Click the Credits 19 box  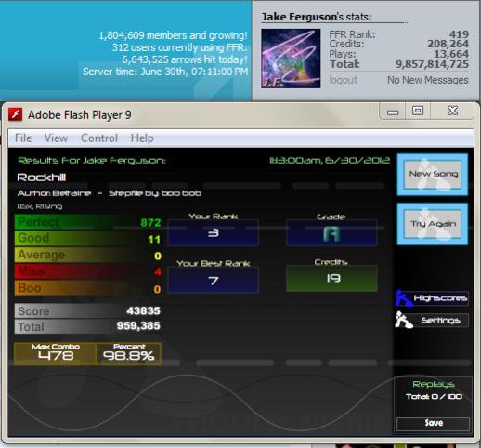click(331, 279)
